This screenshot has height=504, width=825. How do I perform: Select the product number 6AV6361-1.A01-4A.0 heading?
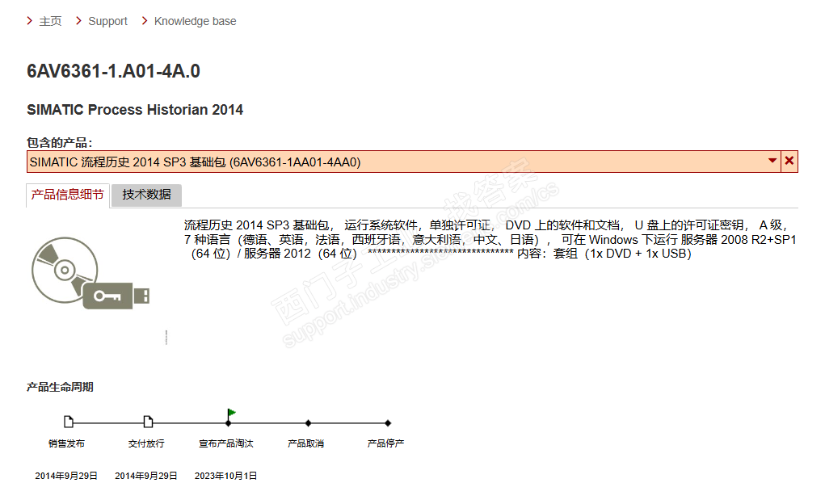tap(114, 71)
